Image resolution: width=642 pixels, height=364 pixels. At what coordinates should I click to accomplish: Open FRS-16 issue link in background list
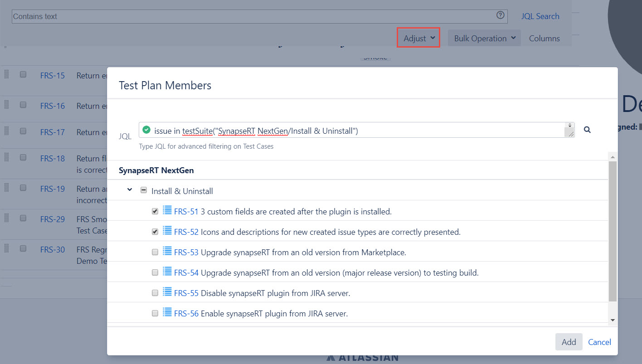[x=53, y=106]
